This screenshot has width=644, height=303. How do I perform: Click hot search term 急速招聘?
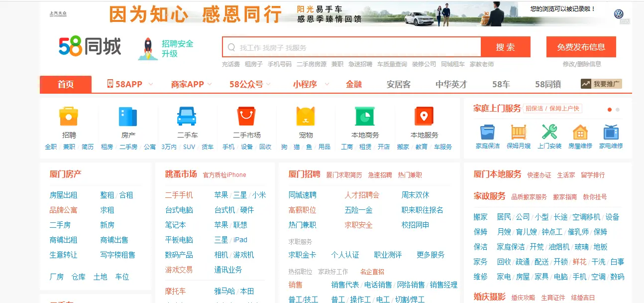click(x=360, y=64)
